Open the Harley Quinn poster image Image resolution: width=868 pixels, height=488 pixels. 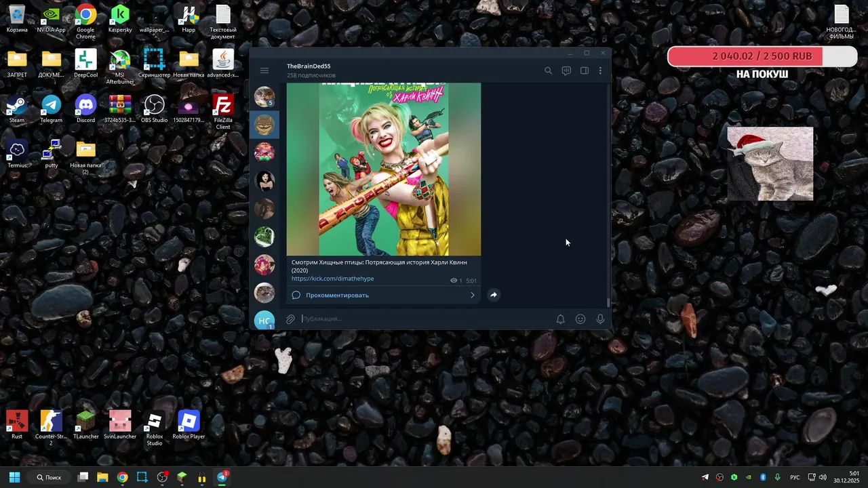[384, 169]
